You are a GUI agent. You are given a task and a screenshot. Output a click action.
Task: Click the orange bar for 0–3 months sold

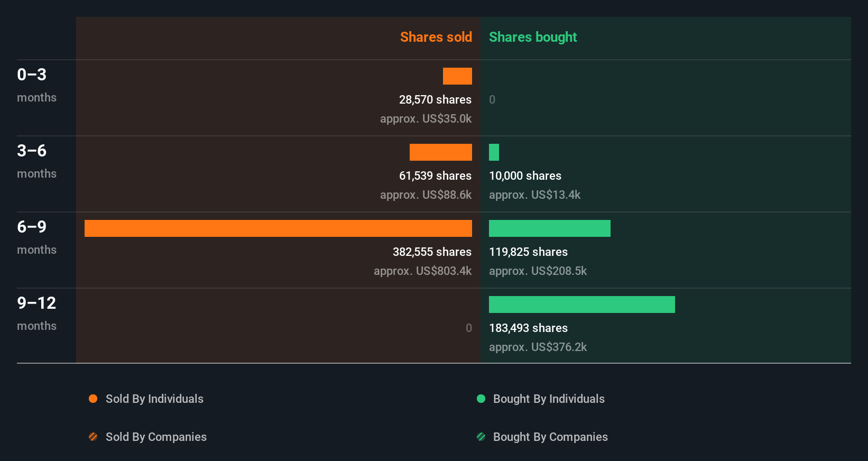(457, 76)
